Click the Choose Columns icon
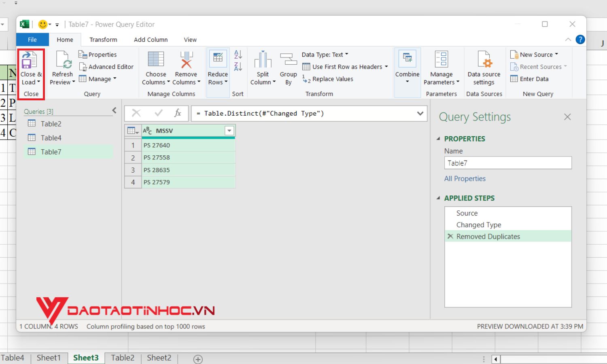 tap(156, 60)
